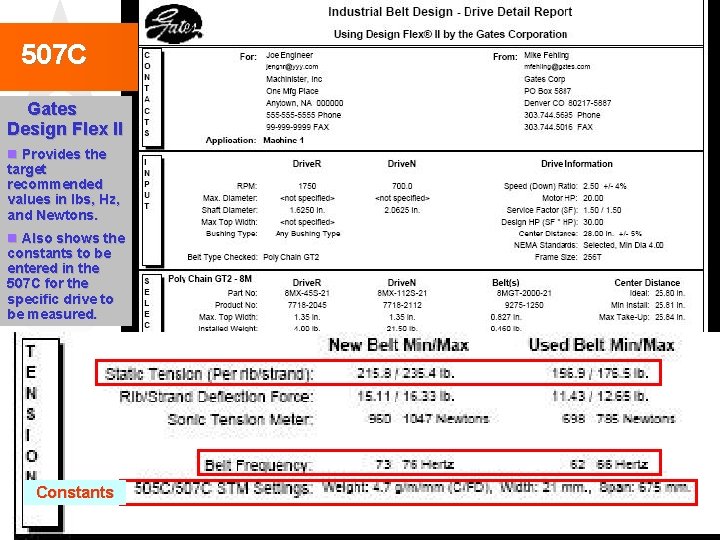Click the Gates logo in the report header
This screenshot has width=720, height=540.
tap(173, 24)
